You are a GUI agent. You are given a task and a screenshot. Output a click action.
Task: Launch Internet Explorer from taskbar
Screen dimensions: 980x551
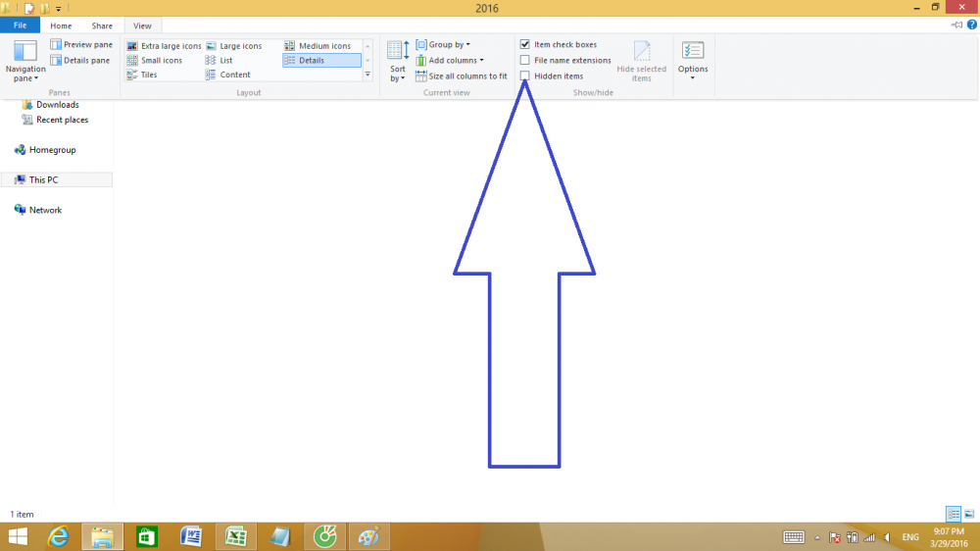(x=58, y=536)
